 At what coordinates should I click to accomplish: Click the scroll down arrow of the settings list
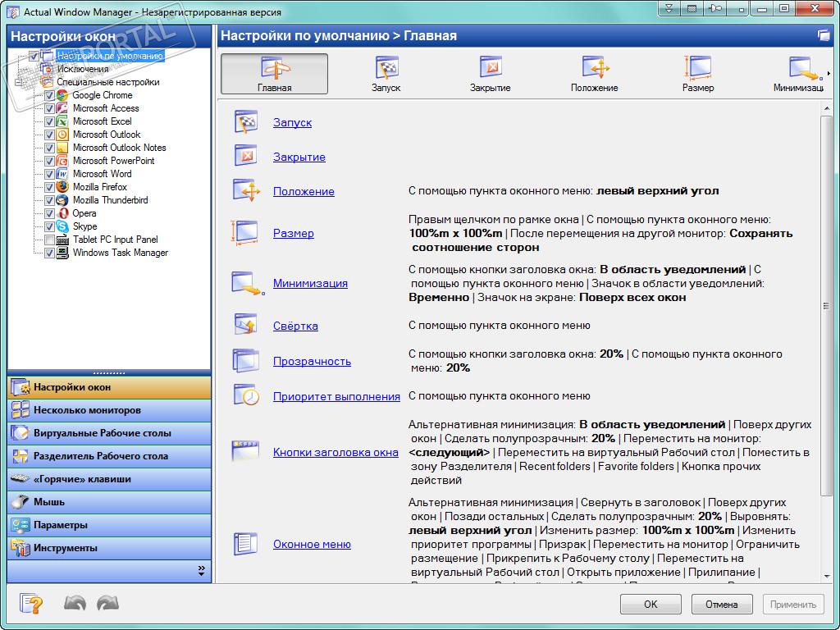825,577
